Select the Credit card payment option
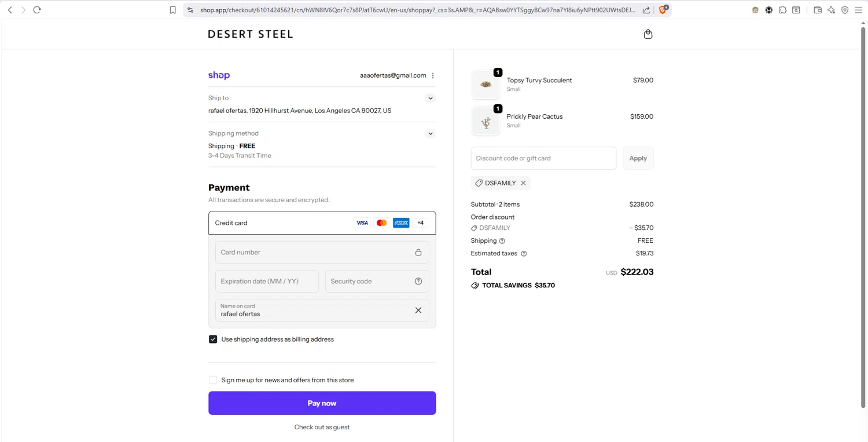Screen dimensions: 868x442 (322, 223)
